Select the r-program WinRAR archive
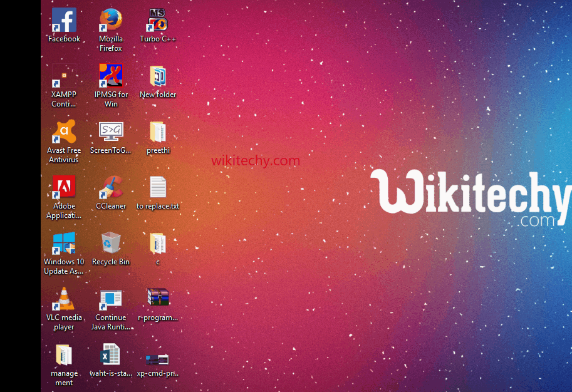 point(158,298)
